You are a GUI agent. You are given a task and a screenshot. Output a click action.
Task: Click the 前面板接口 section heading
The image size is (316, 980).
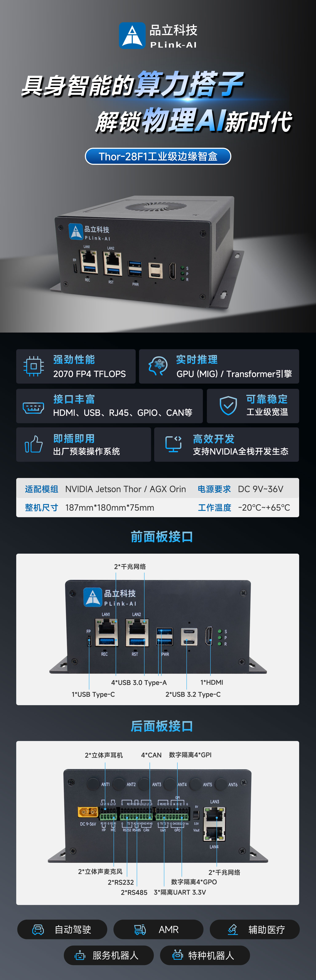pyautogui.click(x=162, y=536)
